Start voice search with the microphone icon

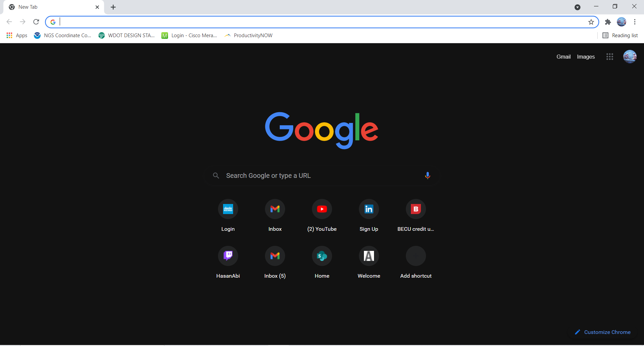point(427,176)
